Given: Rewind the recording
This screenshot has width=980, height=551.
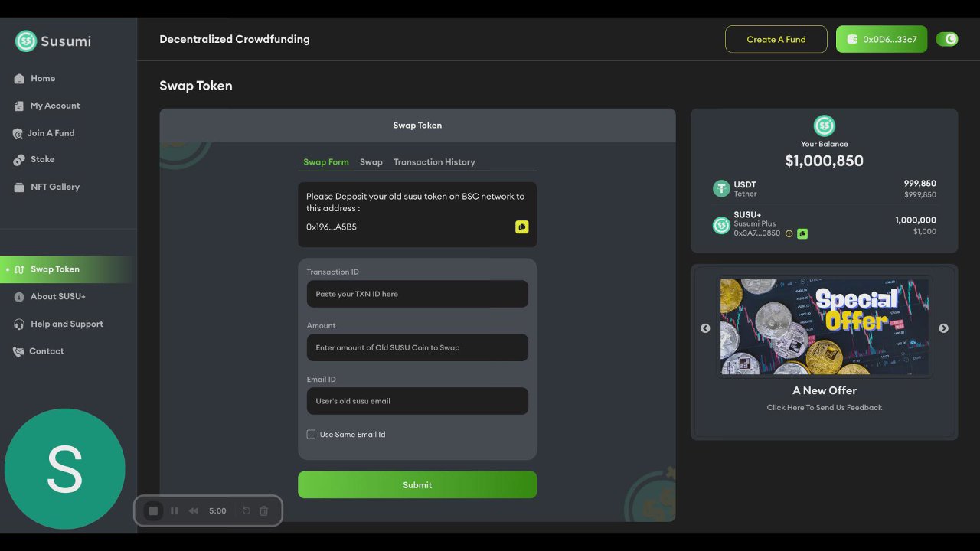Looking at the screenshot, I should click(x=194, y=510).
